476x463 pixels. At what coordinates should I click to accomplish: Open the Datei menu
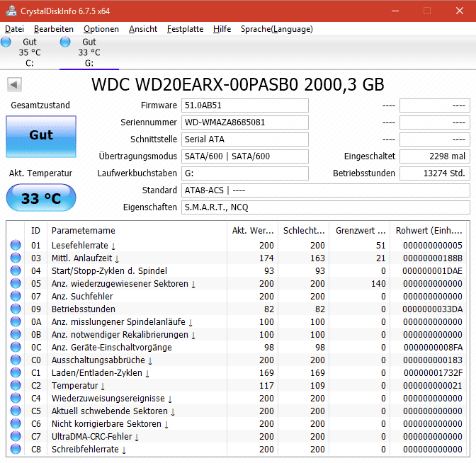(x=15, y=29)
